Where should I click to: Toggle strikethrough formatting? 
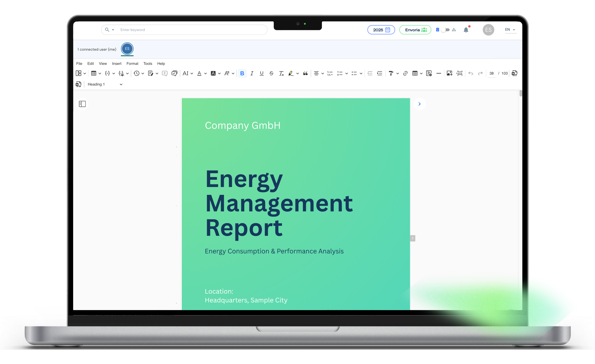pyautogui.click(x=271, y=73)
